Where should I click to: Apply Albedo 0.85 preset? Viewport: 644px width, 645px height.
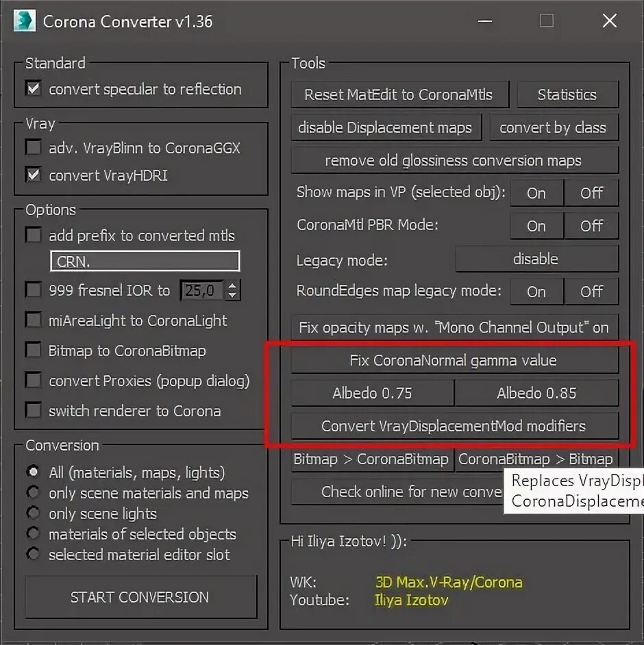(536, 393)
